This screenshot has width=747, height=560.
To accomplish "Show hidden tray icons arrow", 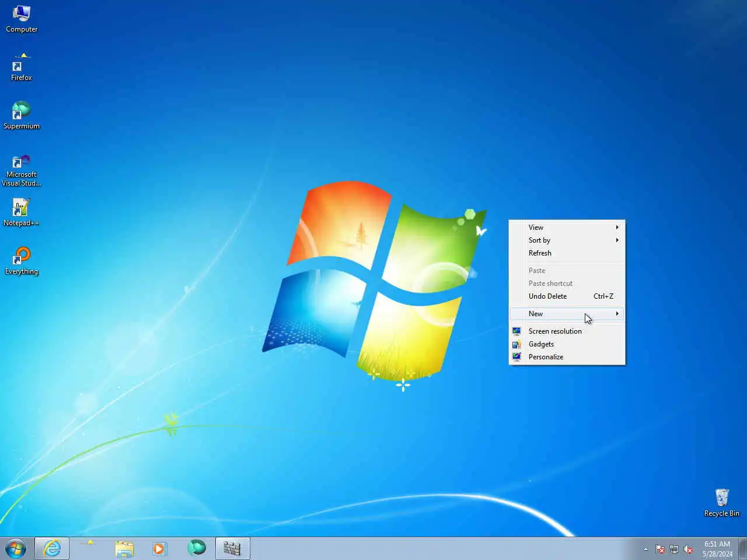I will (645, 549).
